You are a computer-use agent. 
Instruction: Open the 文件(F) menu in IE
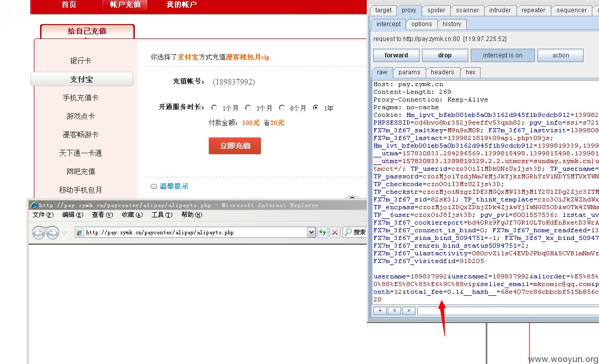[43, 215]
